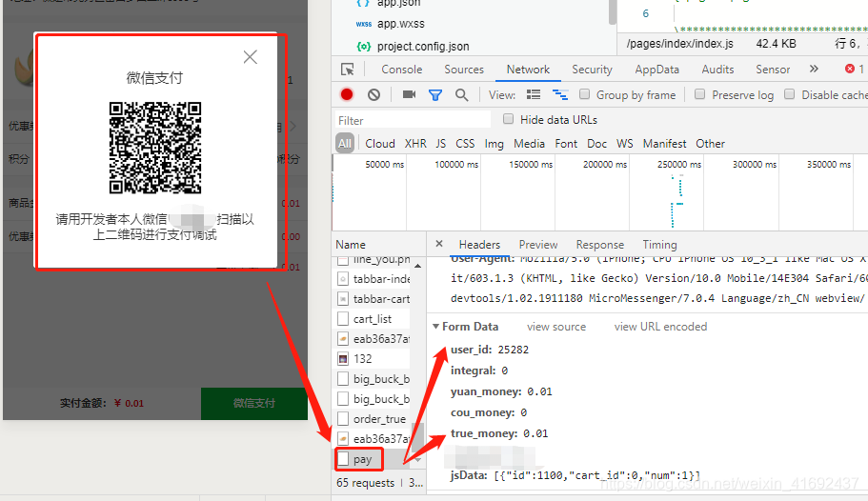This screenshot has height=501, width=868.
Task: Toggle the blue filter funnel icon
Action: pos(435,95)
